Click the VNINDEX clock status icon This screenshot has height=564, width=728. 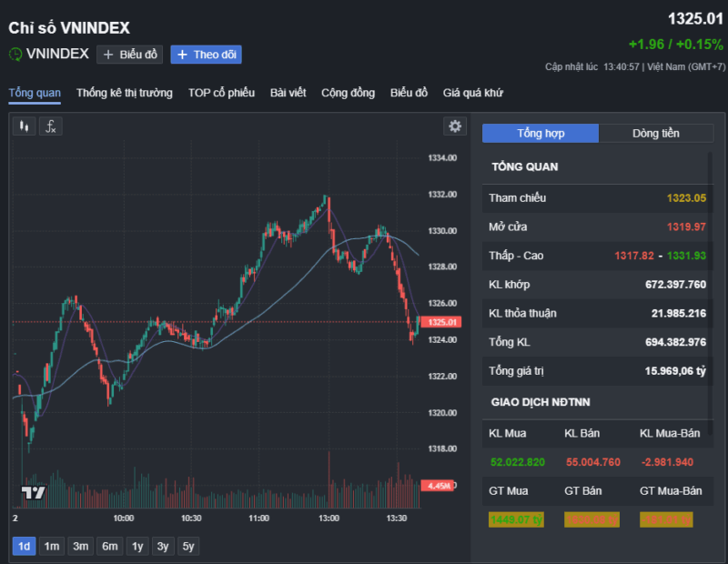(x=15, y=55)
